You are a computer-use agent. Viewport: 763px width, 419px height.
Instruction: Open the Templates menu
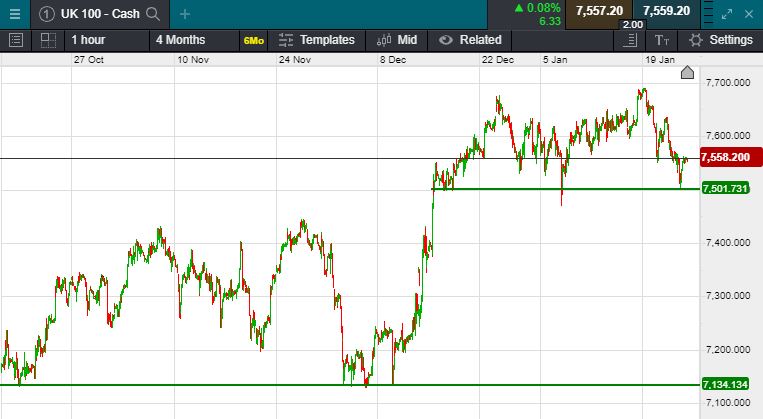coord(317,40)
